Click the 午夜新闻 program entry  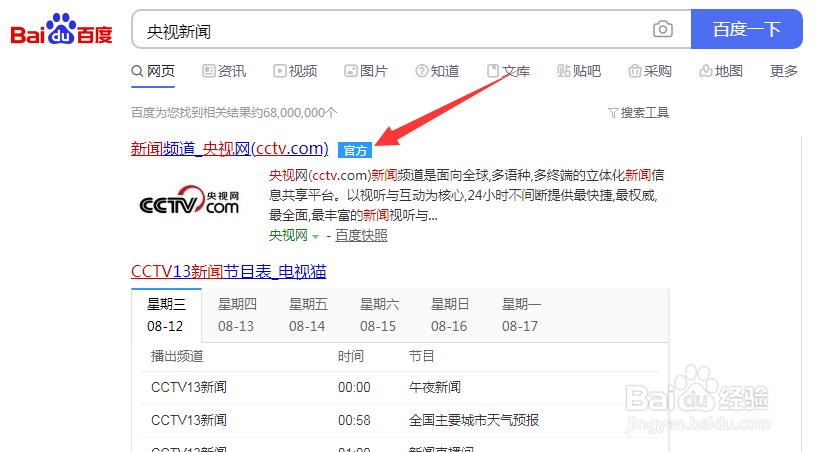pyautogui.click(x=435, y=387)
